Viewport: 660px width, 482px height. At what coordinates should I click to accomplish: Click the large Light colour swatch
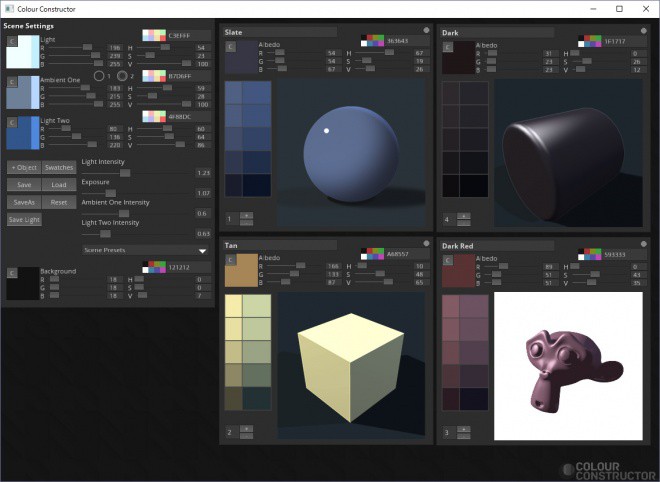click(23, 52)
